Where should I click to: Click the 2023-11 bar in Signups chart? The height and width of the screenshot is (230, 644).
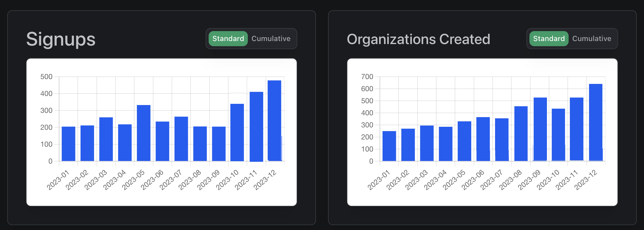tap(256, 126)
